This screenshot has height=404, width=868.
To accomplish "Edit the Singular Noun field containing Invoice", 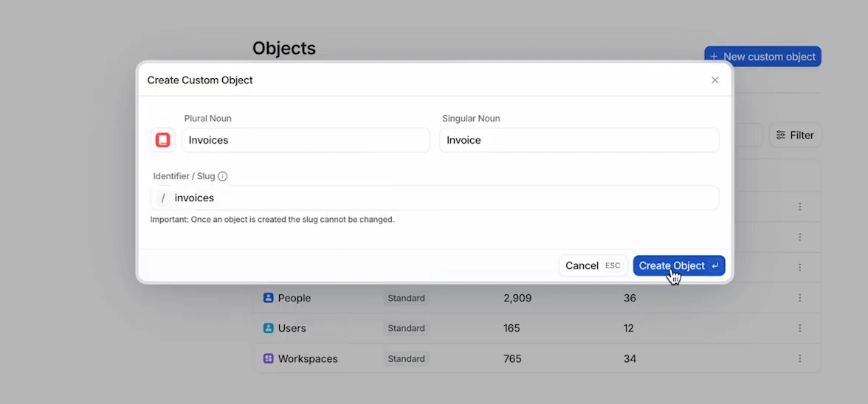I will click(x=579, y=140).
